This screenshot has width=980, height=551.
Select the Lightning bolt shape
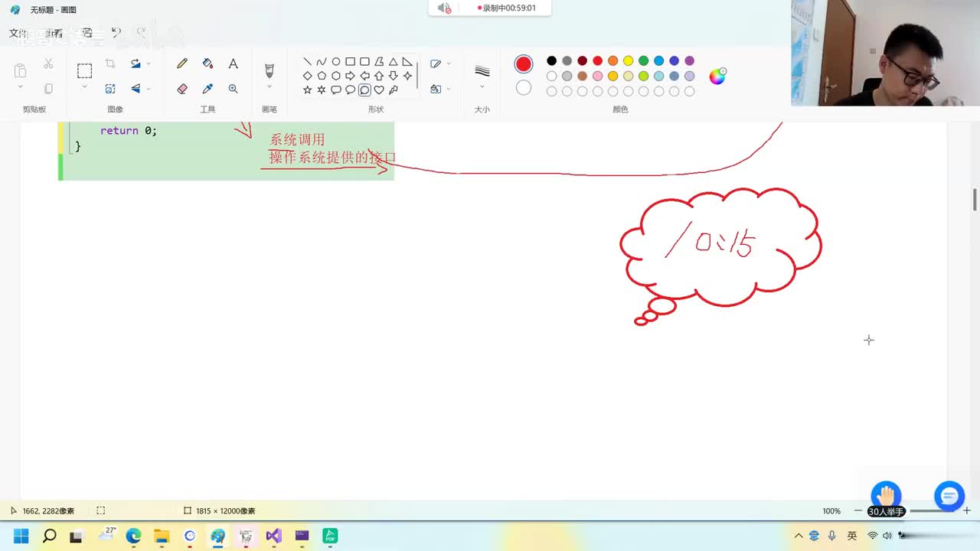pyautogui.click(x=393, y=90)
